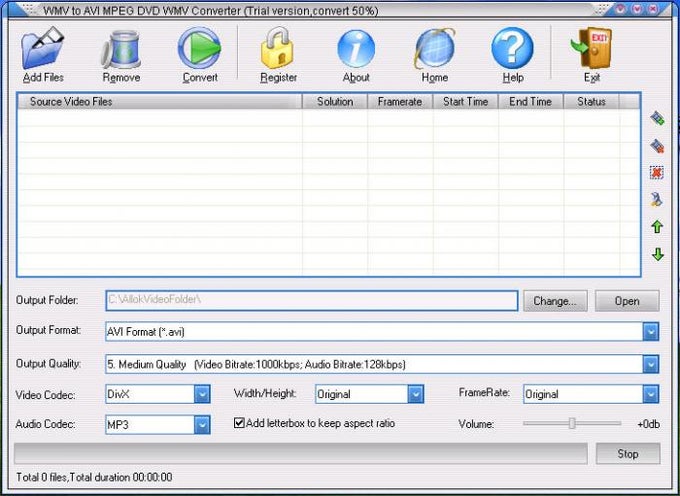The image size is (680, 496).
Task: Open the Output Format dropdown
Action: point(651,332)
